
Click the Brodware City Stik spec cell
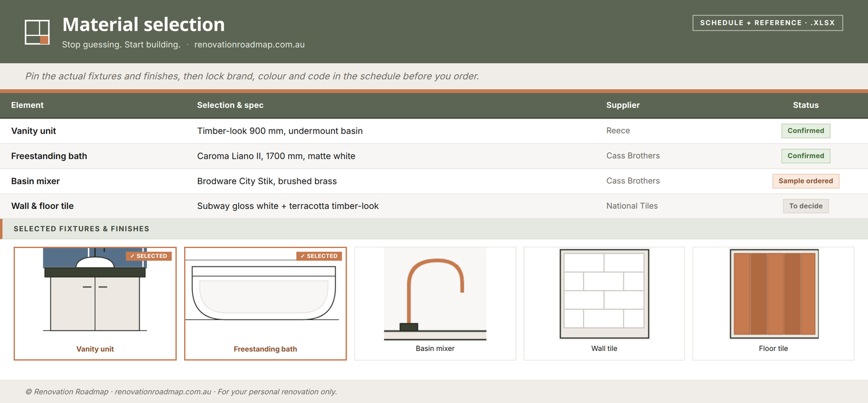point(267,181)
